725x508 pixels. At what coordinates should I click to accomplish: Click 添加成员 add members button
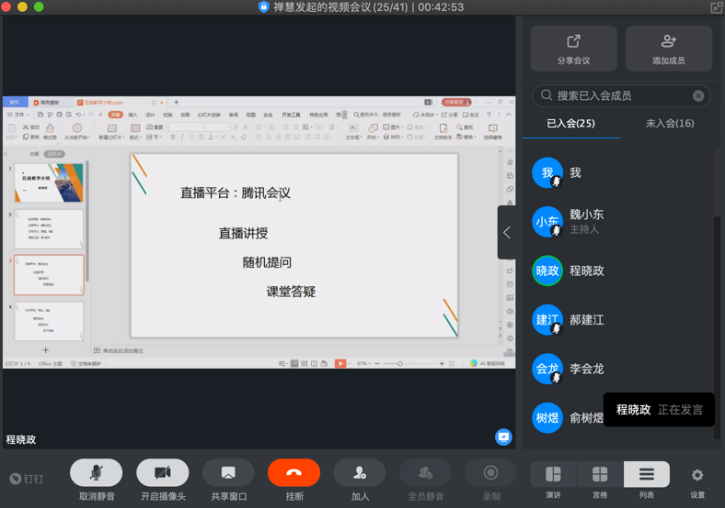669,49
